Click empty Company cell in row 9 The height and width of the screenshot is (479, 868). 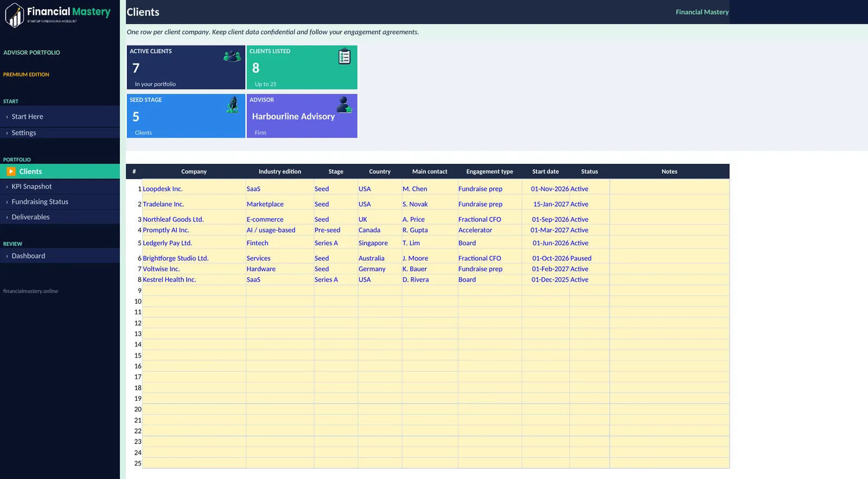click(x=194, y=291)
